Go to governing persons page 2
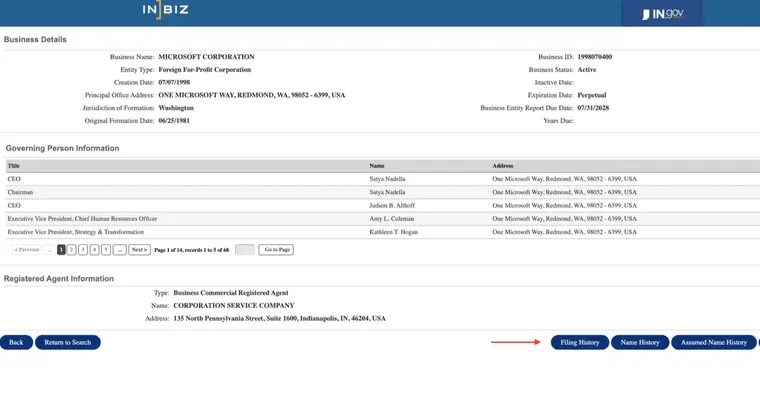Screen dimensions: 760x412 [71, 250]
